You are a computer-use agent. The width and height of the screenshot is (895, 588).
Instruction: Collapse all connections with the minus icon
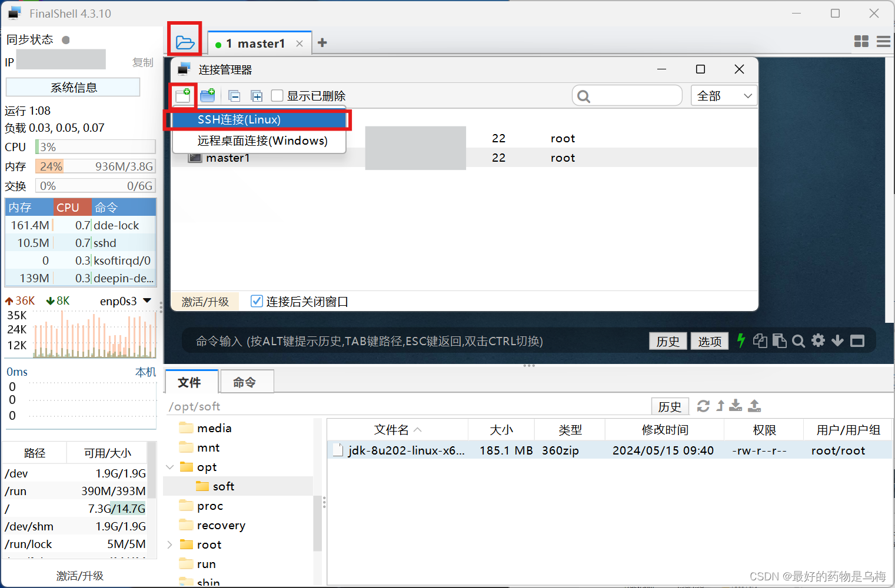tap(234, 95)
